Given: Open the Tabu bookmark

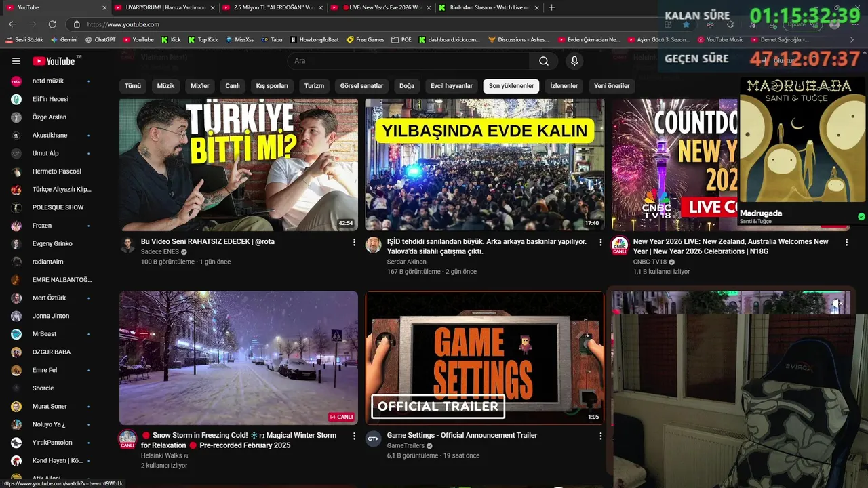Looking at the screenshot, I should click(x=271, y=40).
